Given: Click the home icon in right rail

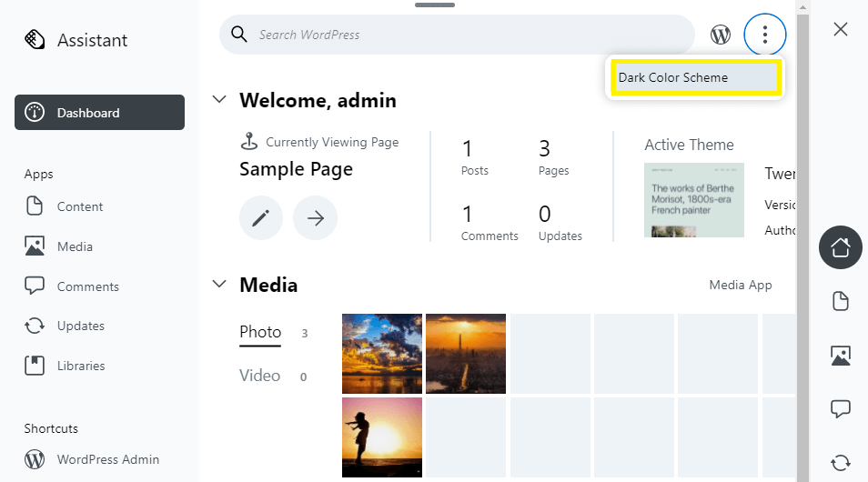Looking at the screenshot, I should point(841,247).
